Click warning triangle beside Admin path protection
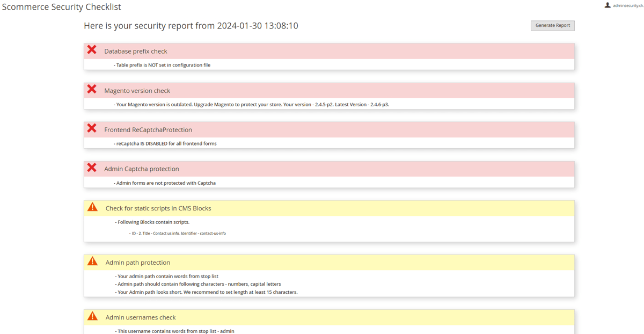This screenshot has height=334, width=644. (x=93, y=262)
